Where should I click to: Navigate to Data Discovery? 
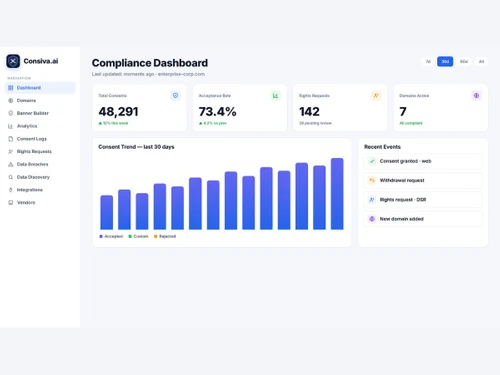coord(40,177)
